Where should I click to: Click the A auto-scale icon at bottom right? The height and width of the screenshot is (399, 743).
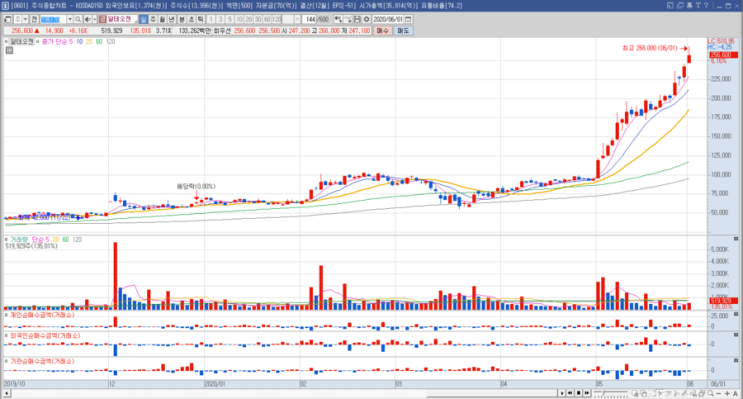pyautogui.click(x=735, y=393)
